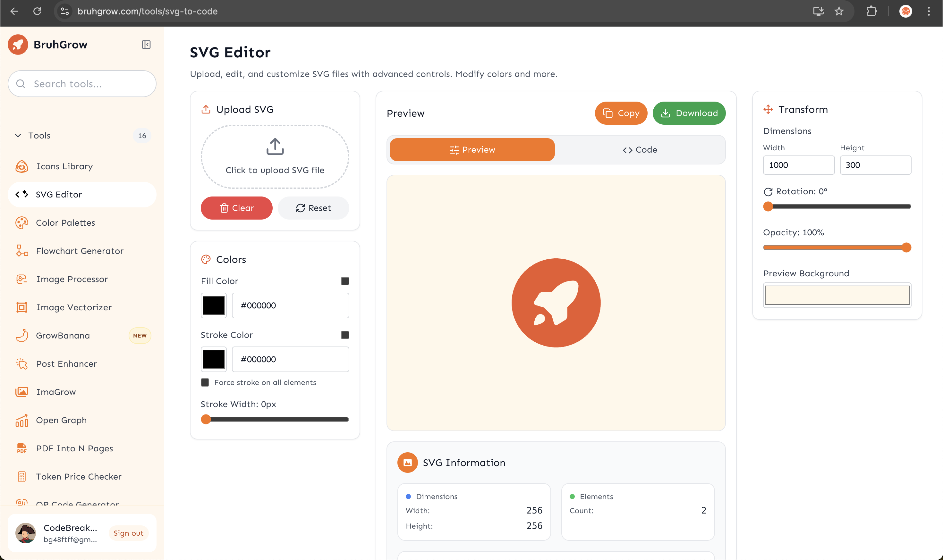Click the NEW badge beside GrowBanana
The height and width of the screenshot is (560, 943).
click(x=140, y=336)
